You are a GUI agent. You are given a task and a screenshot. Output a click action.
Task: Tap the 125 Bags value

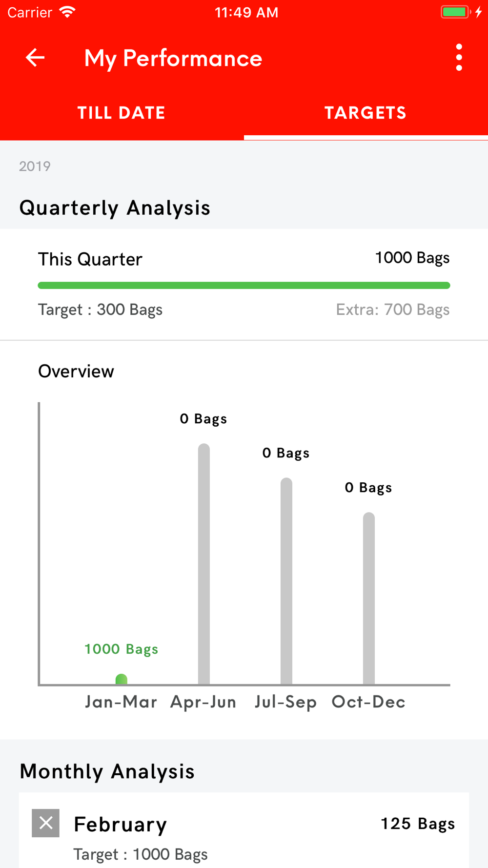click(x=418, y=824)
